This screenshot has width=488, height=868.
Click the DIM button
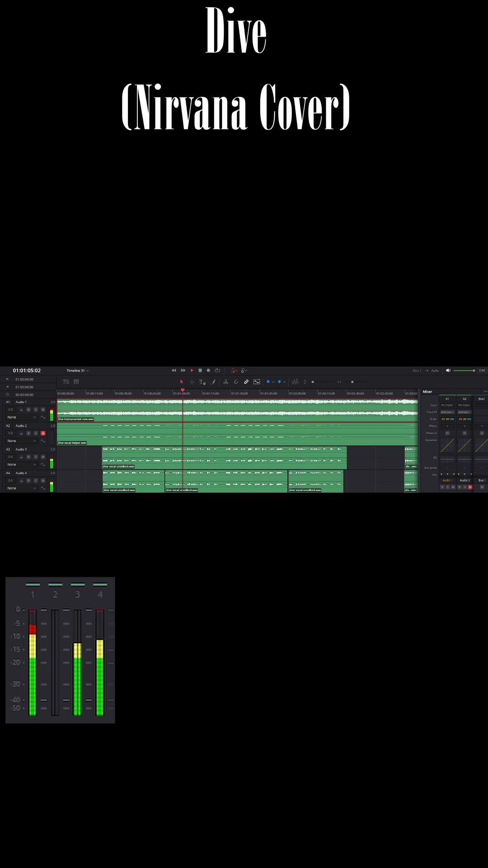[x=482, y=370]
